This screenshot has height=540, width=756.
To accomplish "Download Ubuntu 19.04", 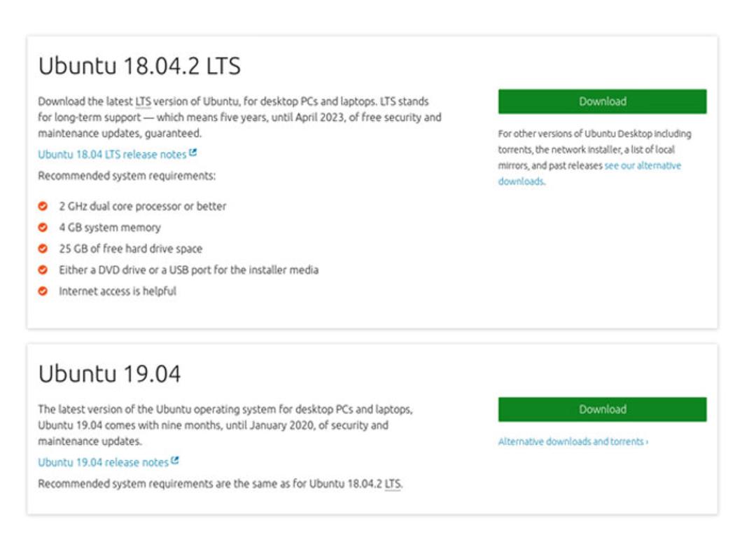I will point(602,409).
